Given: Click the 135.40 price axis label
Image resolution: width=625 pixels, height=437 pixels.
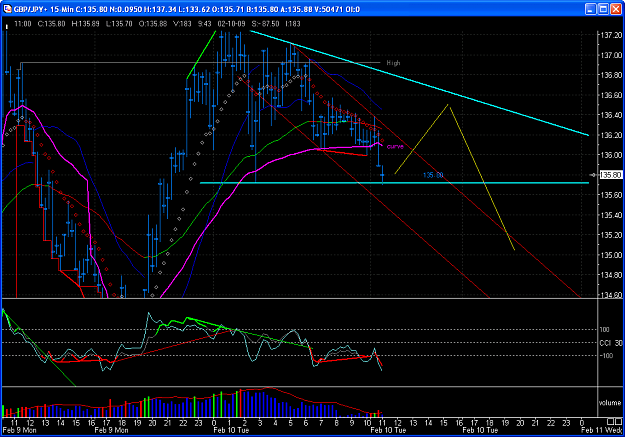Looking at the screenshot, I should tap(611, 215).
